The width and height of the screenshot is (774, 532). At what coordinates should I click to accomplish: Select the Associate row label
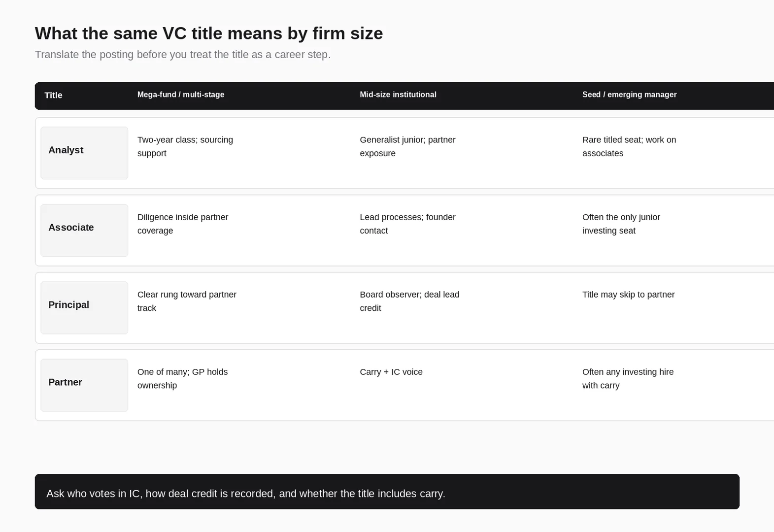84,231
